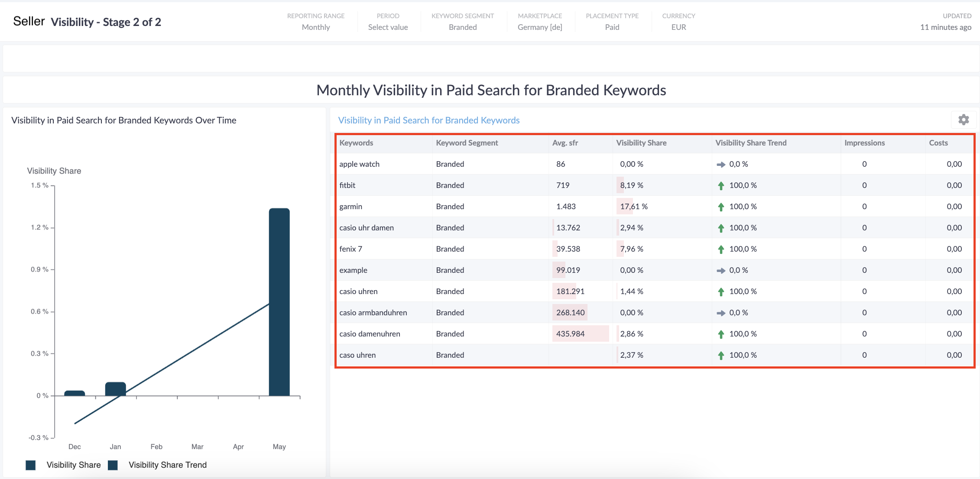Select the garmin keyword cell
This screenshot has width=980, height=479.
click(x=350, y=207)
